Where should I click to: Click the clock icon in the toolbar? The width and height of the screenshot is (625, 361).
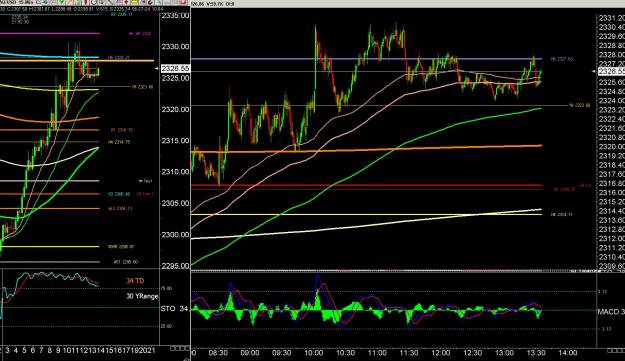pos(94,2)
